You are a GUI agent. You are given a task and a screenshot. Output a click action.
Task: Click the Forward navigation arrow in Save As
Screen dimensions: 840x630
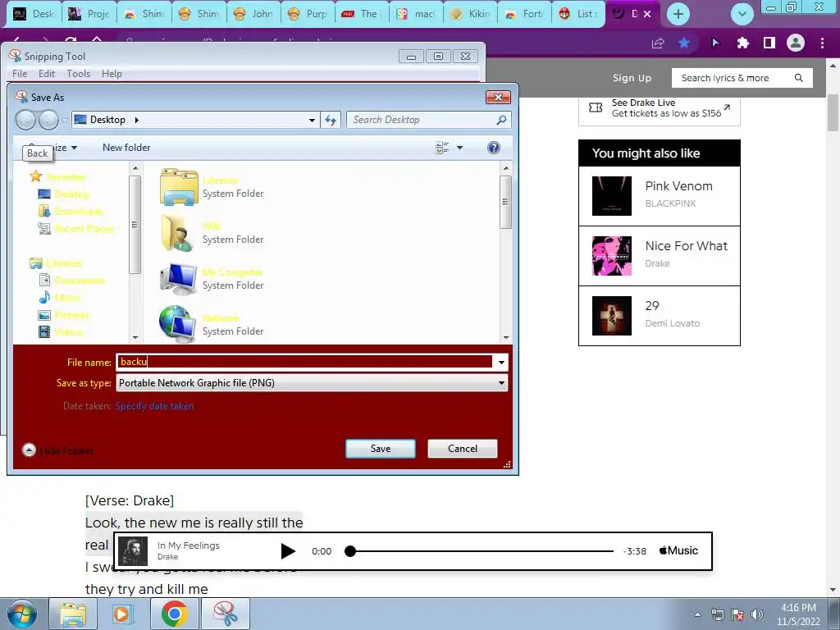click(48, 120)
